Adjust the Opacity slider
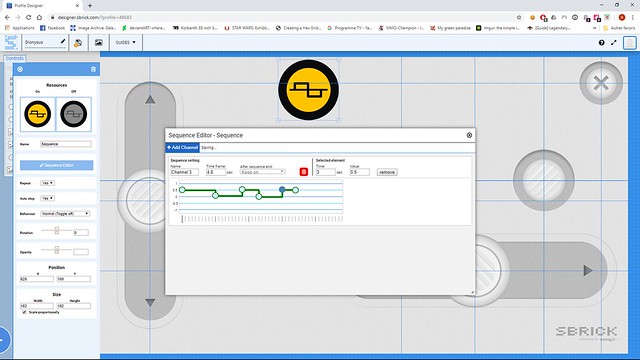Image resolution: width=640 pixels, height=360 pixels. click(x=57, y=250)
